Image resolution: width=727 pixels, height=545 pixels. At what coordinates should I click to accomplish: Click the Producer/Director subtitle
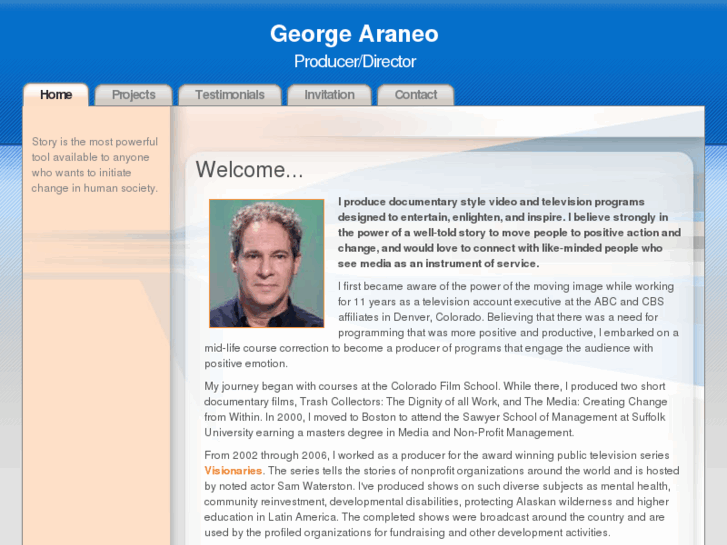[355, 61]
